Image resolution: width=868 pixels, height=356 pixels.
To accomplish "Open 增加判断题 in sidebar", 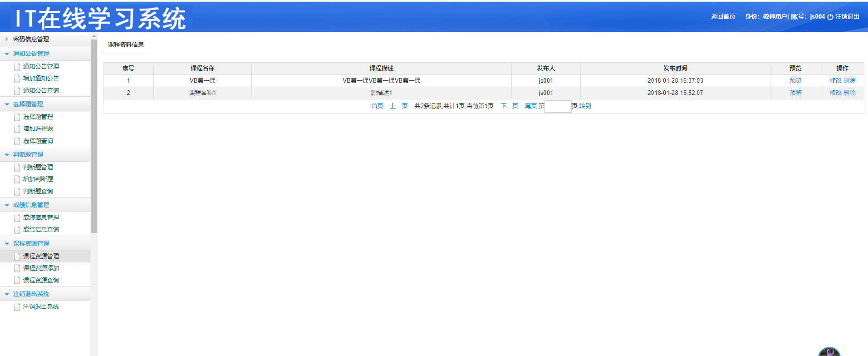I will (x=38, y=179).
